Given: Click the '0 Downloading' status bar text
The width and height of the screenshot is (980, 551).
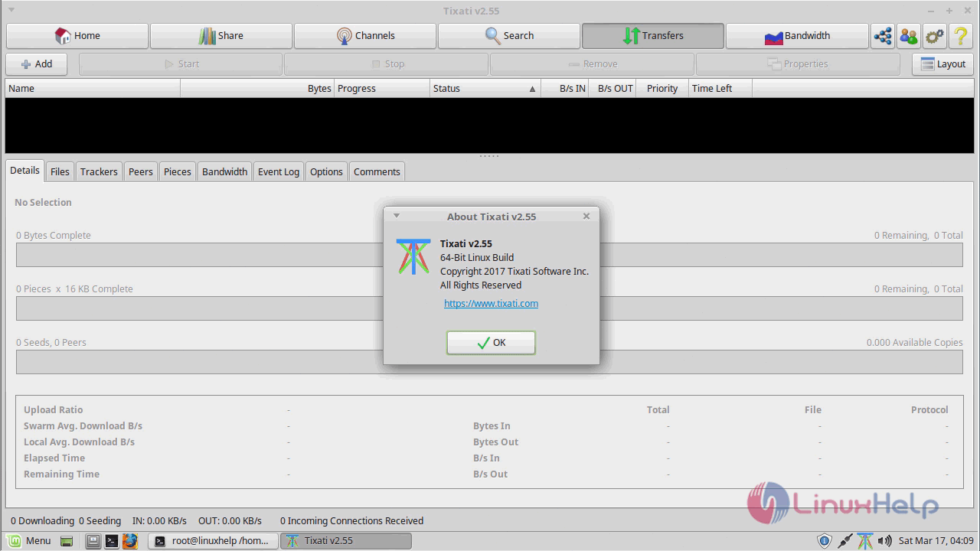Looking at the screenshot, I should click(x=43, y=521).
